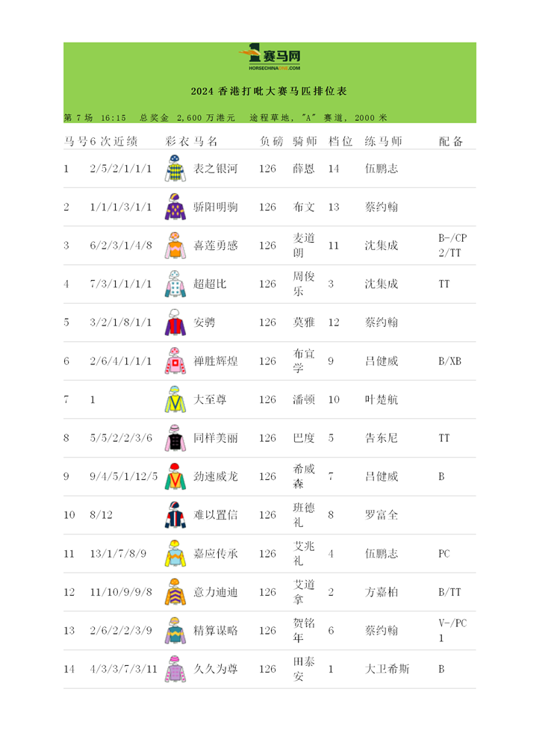This screenshot has width=560, height=742.
Task: Click the 骑师 column header
Action: point(305,140)
